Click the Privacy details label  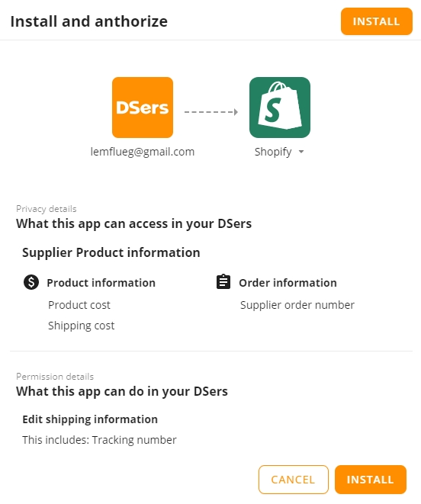coord(47,209)
